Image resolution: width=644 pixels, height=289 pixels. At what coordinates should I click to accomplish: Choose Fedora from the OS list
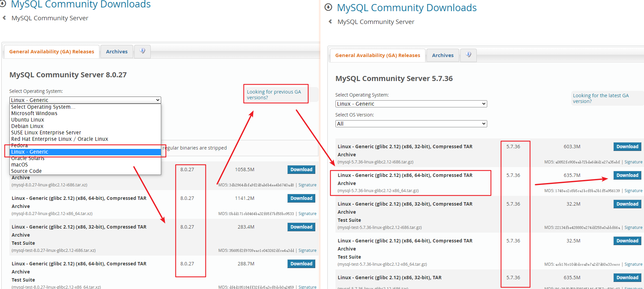coord(85,146)
